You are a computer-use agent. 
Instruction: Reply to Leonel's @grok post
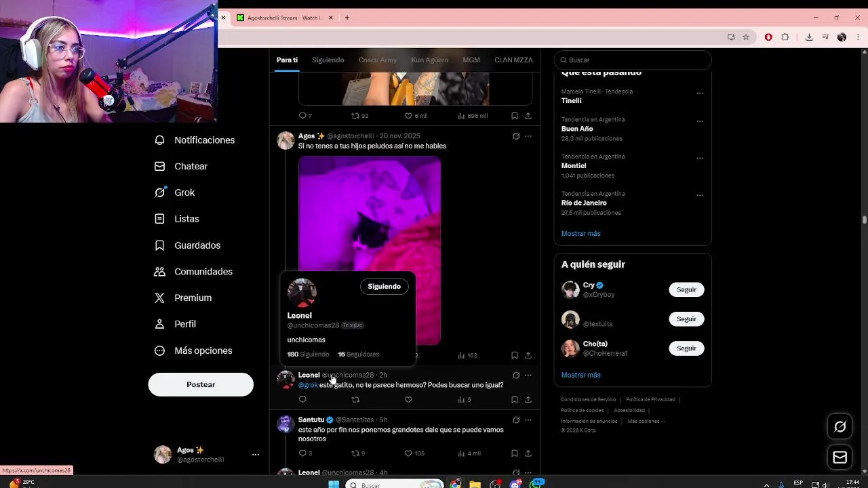point(302,400)
